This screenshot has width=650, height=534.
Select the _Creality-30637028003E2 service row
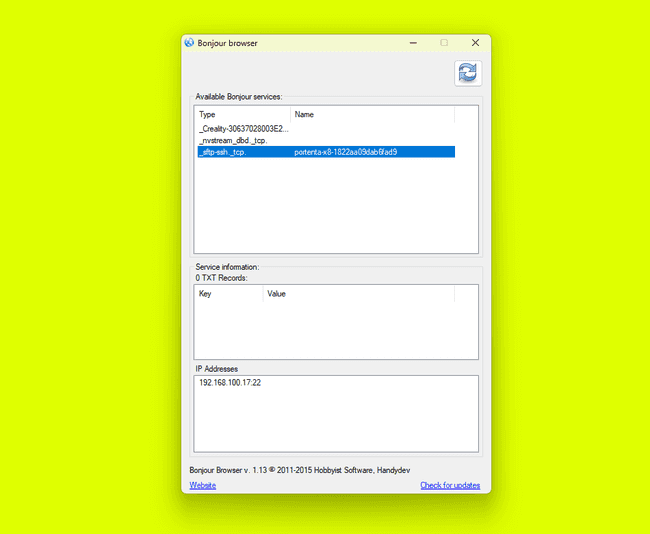coord(243,129)
